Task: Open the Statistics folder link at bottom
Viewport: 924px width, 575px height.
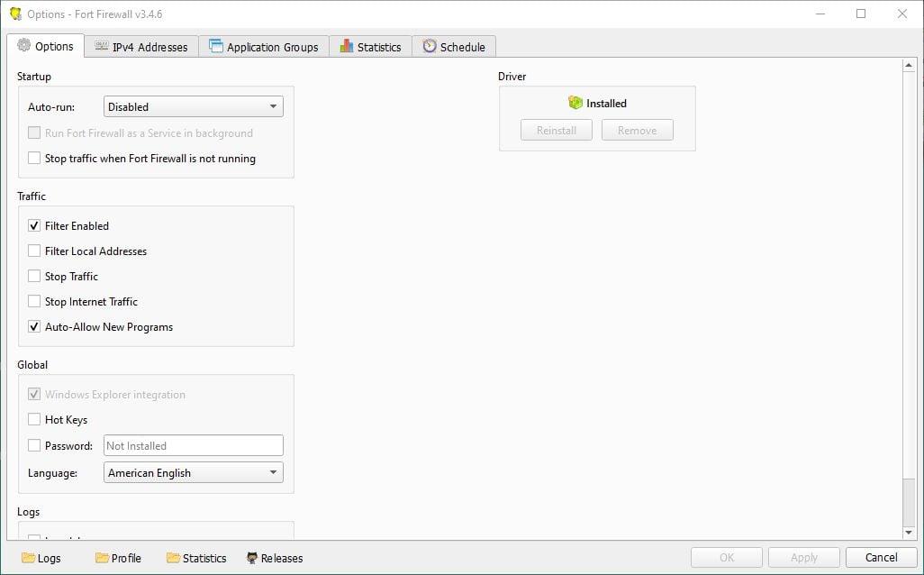Action: (x=196, y=558)
